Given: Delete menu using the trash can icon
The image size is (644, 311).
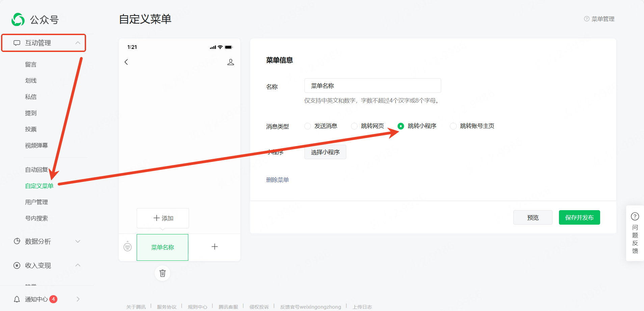Looking at the screenshot, I should tap(162, 273).
